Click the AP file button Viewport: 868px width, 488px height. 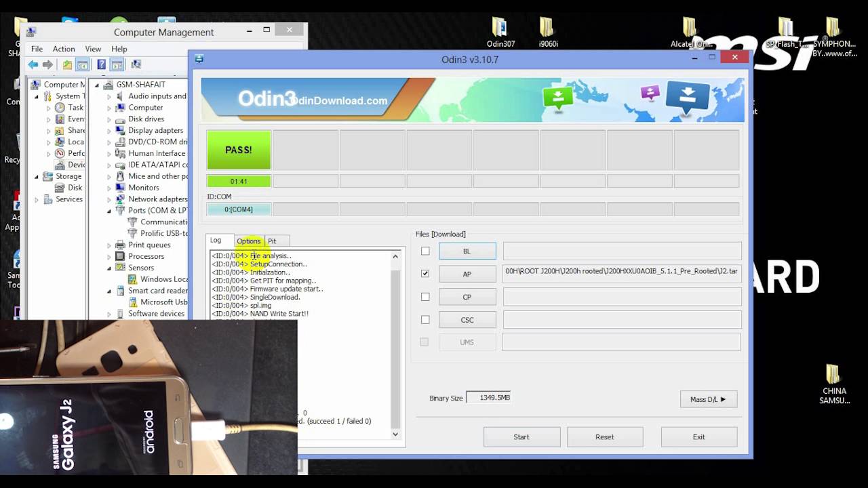(467, 274)
